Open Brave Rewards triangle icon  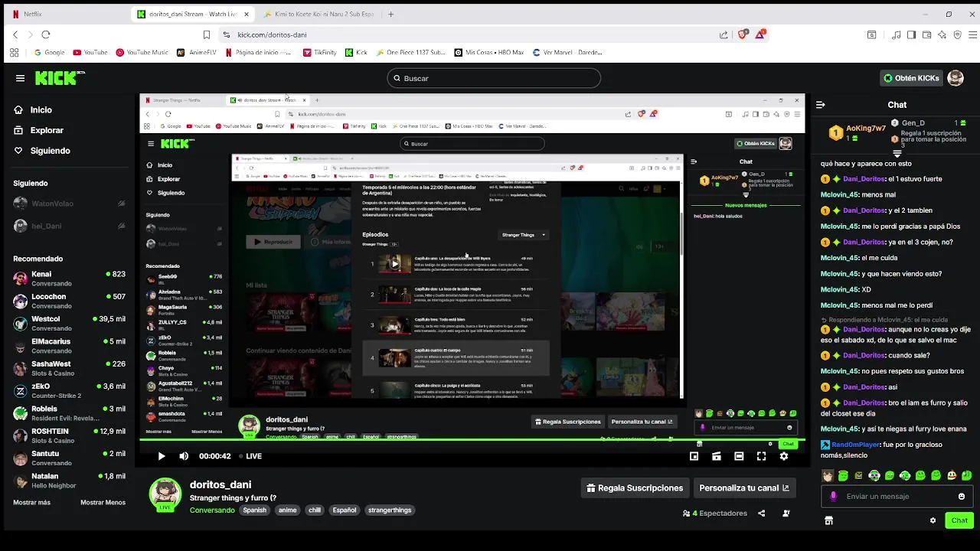[x=760, y=34]
